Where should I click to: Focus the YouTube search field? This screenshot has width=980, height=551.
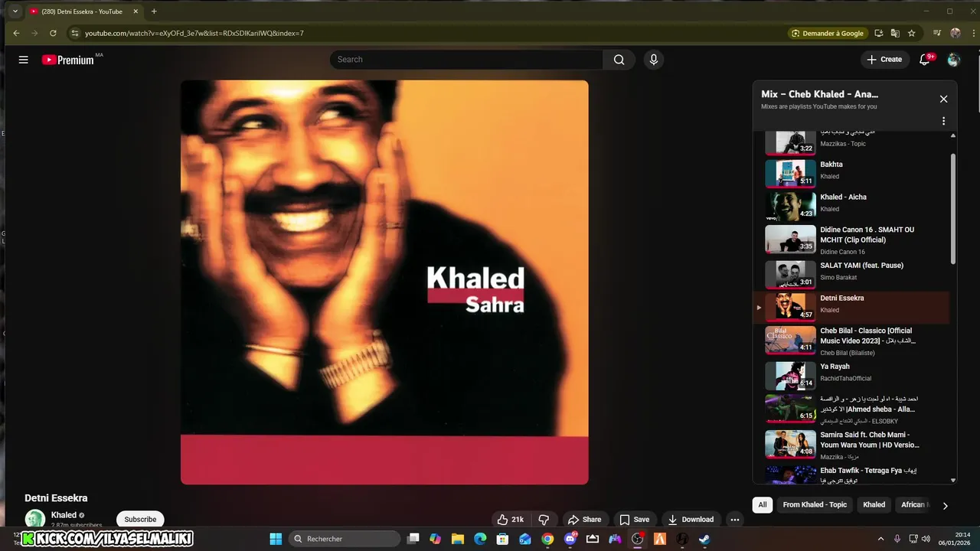(466, 60)
